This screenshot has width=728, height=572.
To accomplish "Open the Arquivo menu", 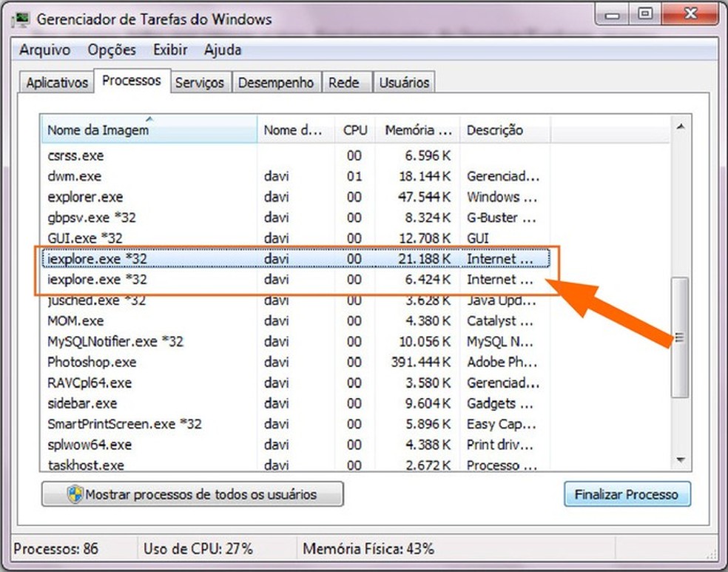I will coord(44,50).
